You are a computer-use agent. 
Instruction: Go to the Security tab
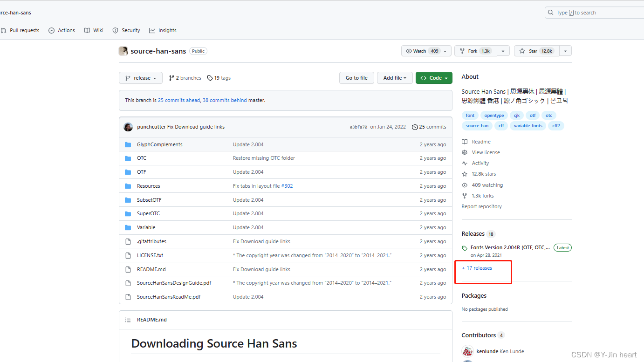pyautogui.click(x=126, y=30)
